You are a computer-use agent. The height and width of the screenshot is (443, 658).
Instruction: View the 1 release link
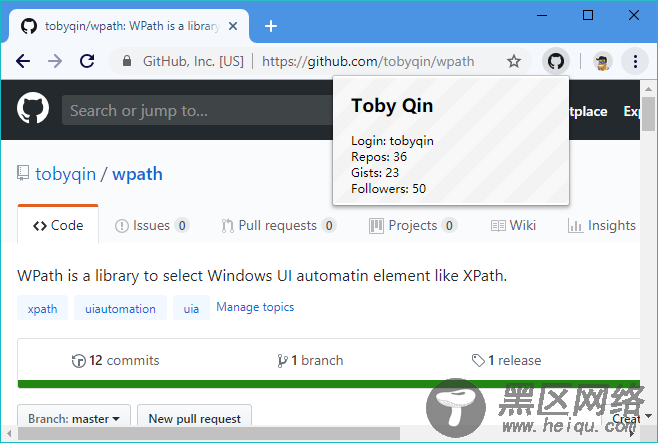click(507, 360)
